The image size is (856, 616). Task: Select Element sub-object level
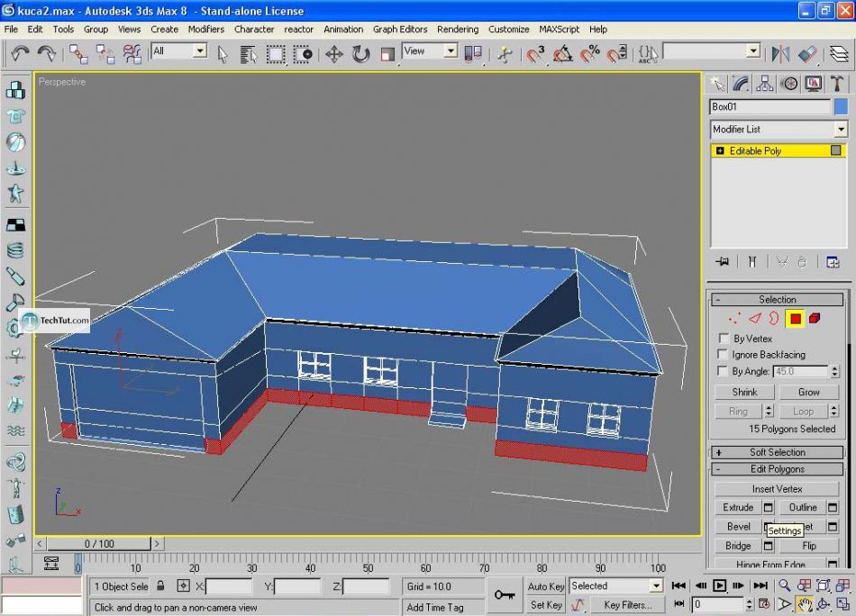pos(815,318)
